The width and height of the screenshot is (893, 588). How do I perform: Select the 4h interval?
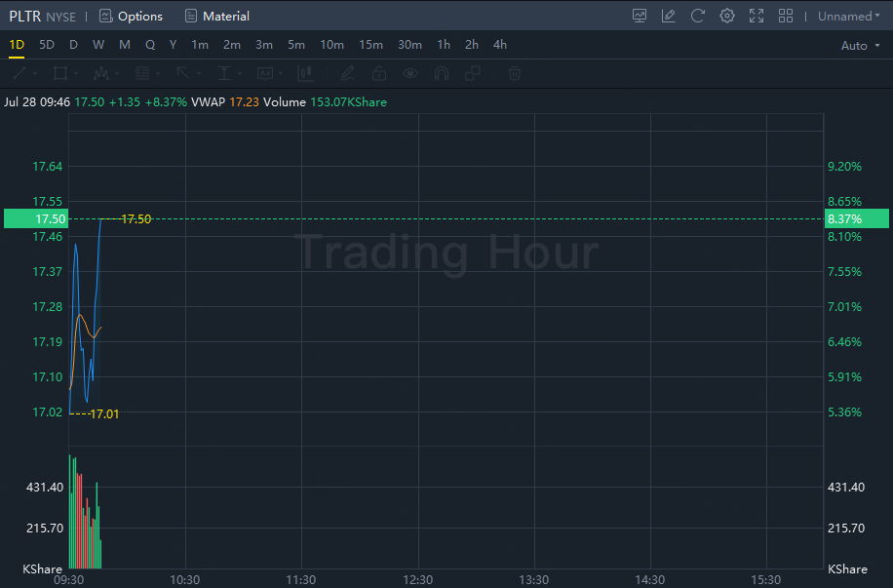point(500,45)
